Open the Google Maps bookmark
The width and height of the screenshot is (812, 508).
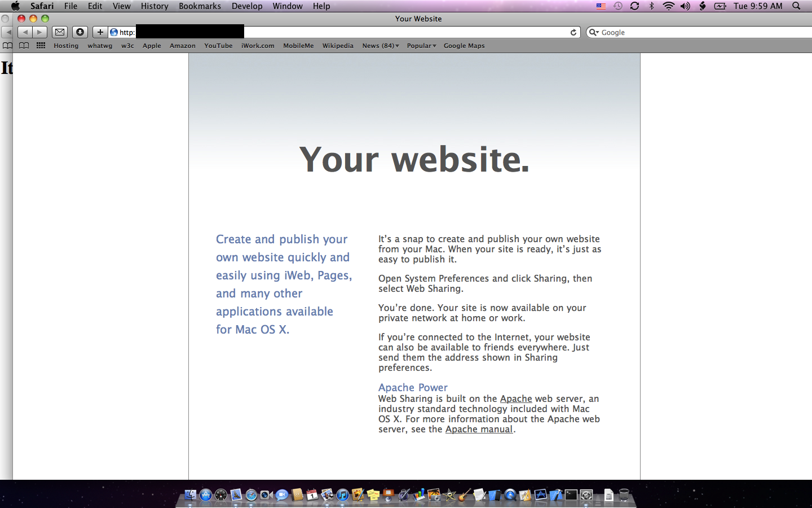(464, 46)
